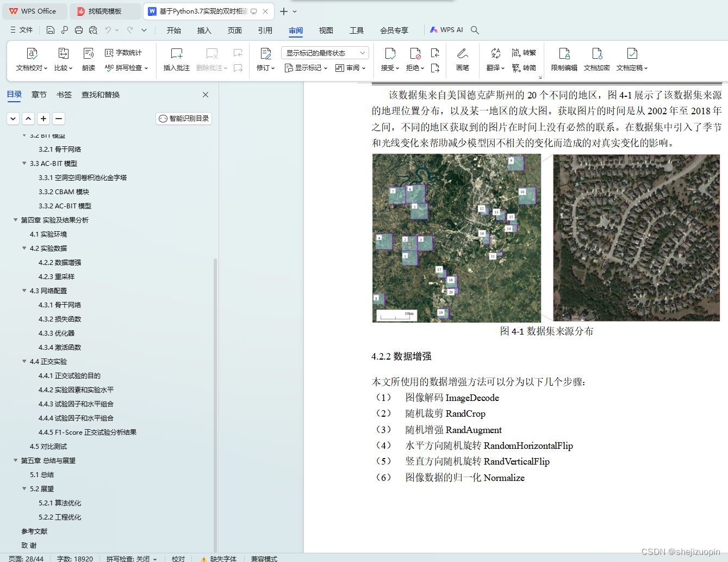This screenshot has width=728, height=562.
Task: Open 文档加密 document encryption
Action: 596,59
